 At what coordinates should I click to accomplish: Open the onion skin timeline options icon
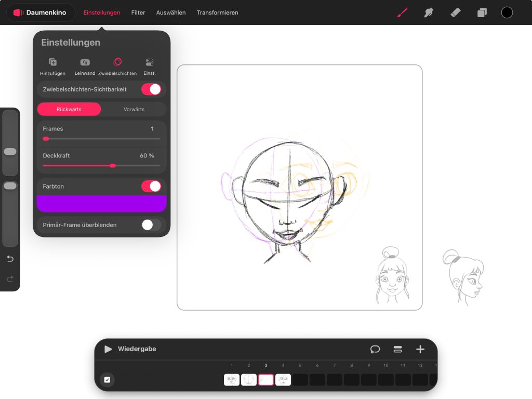point(375,349)
